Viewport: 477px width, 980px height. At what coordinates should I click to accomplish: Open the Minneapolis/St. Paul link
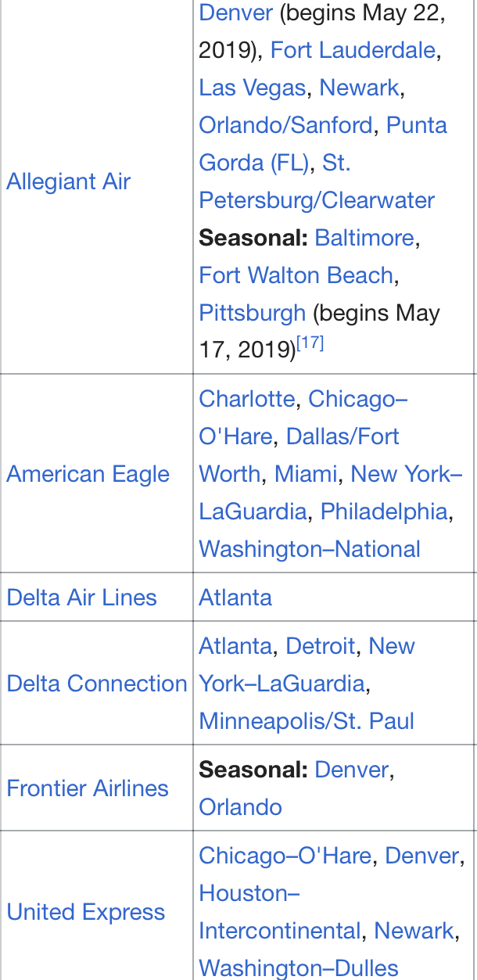click(x=307, y=721)
